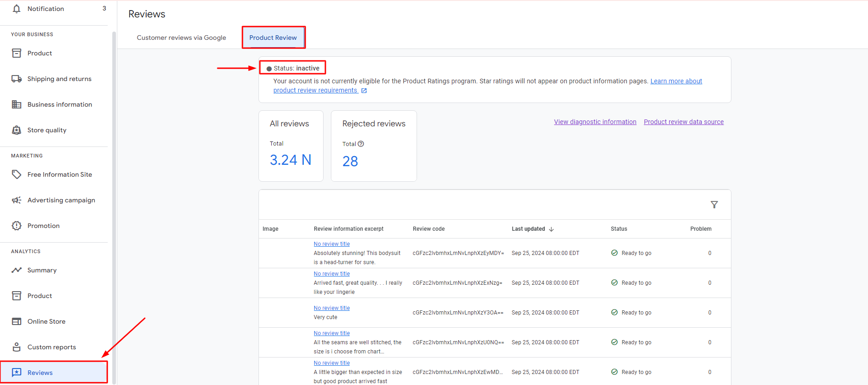Click the Promotion badge icon
868x385 pixels.
coord(16,226)
